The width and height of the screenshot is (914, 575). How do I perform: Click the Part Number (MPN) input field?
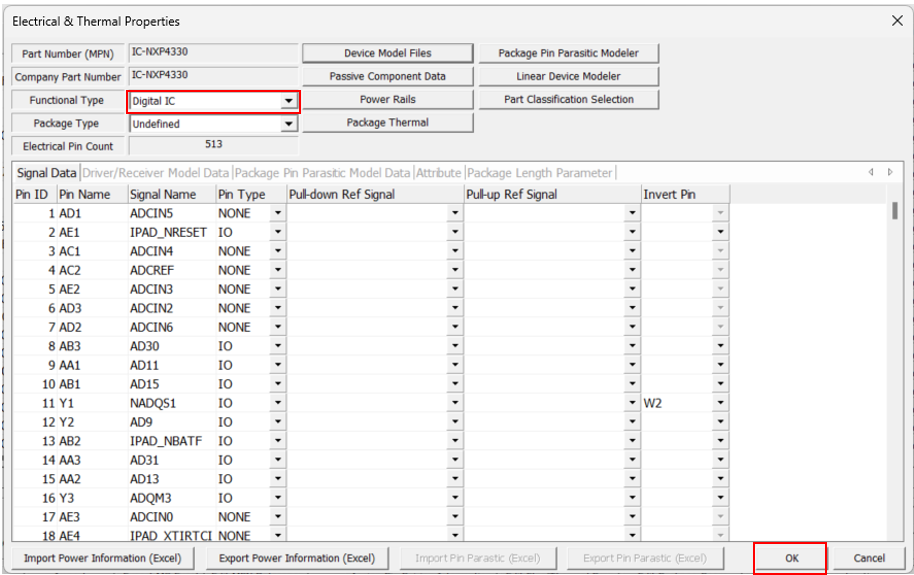[213, 53]
